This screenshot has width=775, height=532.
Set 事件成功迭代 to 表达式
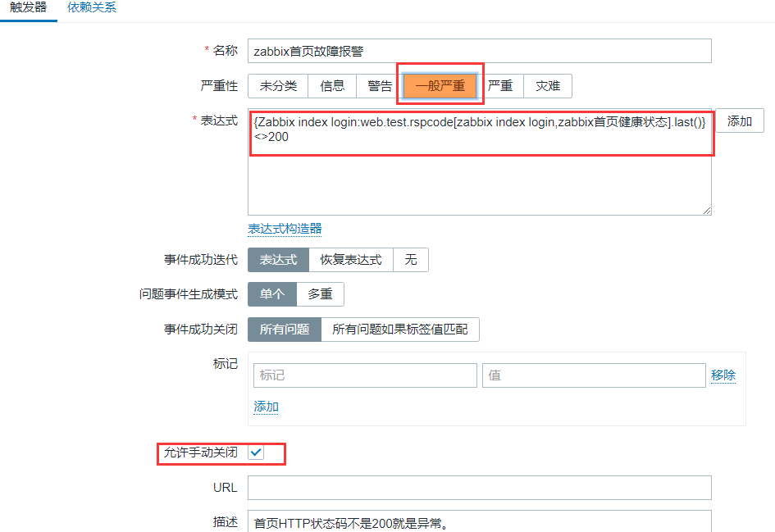click(278, 260)
